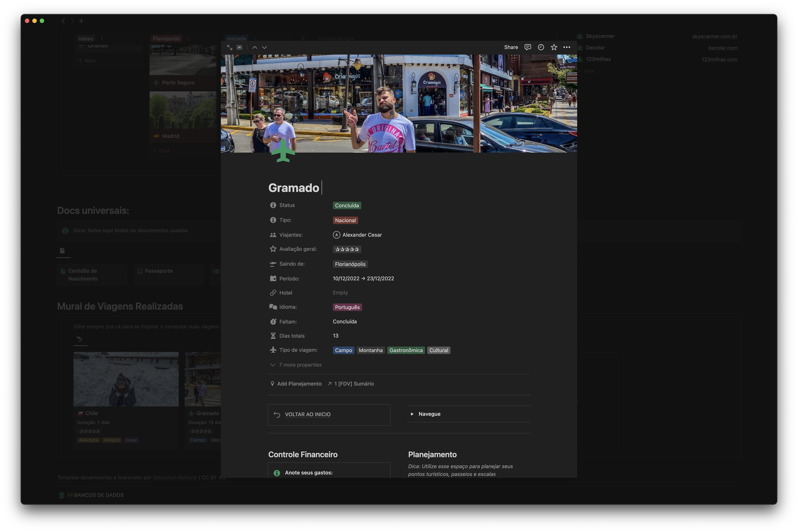Click the Viajantes property label
Image resolution: width=798 pixels, height=532 pixels.
[291, 235]
